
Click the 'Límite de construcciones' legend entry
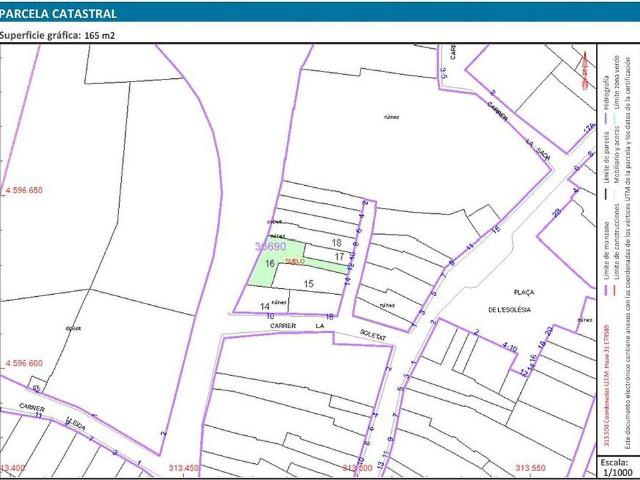(617, 241)
